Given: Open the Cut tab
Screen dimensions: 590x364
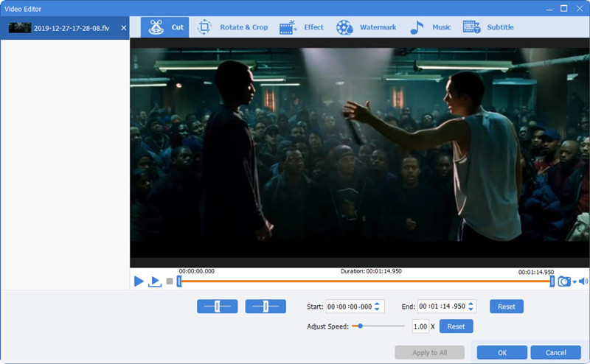Looking at the screenshot, I should [x=164, y=27].
